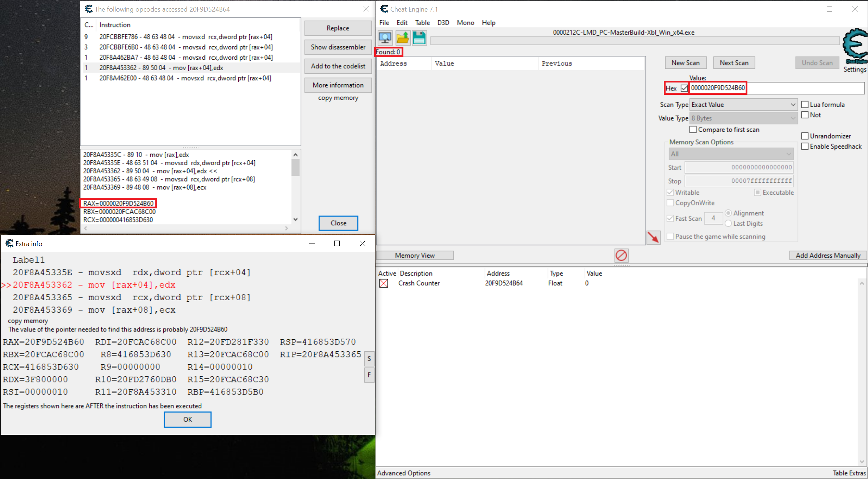The image size is (868, 479).
Task: Click the open folder load table icon
Action: [402, 38]
